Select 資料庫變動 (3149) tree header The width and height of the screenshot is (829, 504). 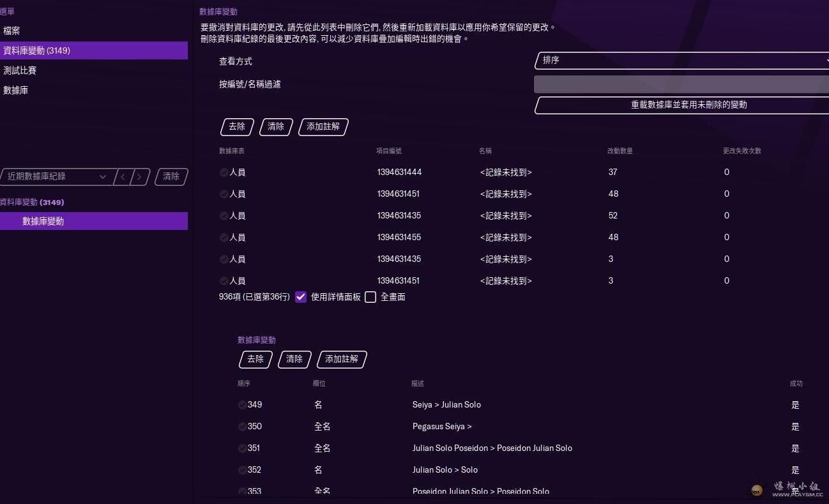[x=32, y=202]
